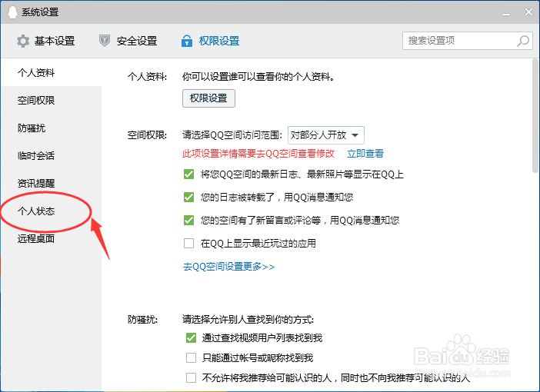Screen dimensions: 540x392
Task: Check 只能通过帐号或昵称找到我
Action: tap(191, 358)
